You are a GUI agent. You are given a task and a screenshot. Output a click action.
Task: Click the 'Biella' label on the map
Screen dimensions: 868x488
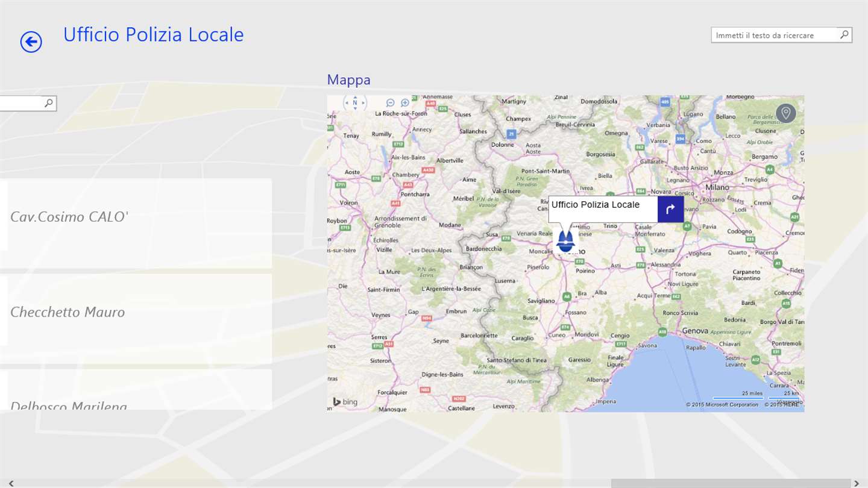[x=605, y=176]
